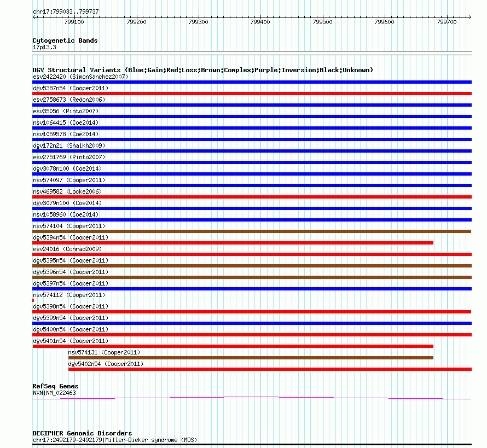487x448 pixels.
Task: Click the 799400 position on the ruler
Action: pyautogui.click(x=260, y=22)
